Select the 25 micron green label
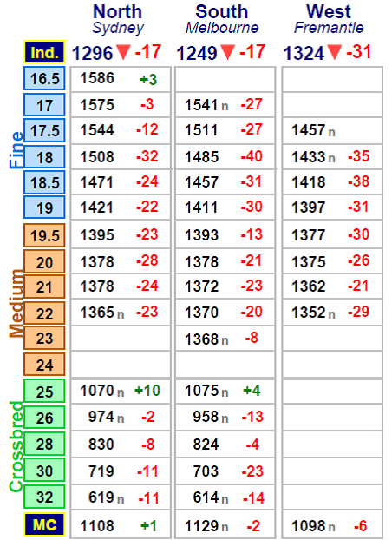 (x=44, y=391)
